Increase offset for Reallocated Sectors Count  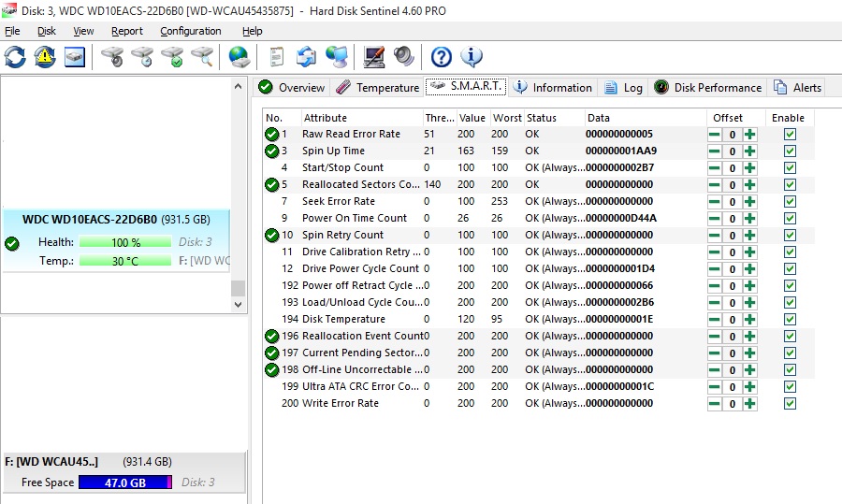749,184
